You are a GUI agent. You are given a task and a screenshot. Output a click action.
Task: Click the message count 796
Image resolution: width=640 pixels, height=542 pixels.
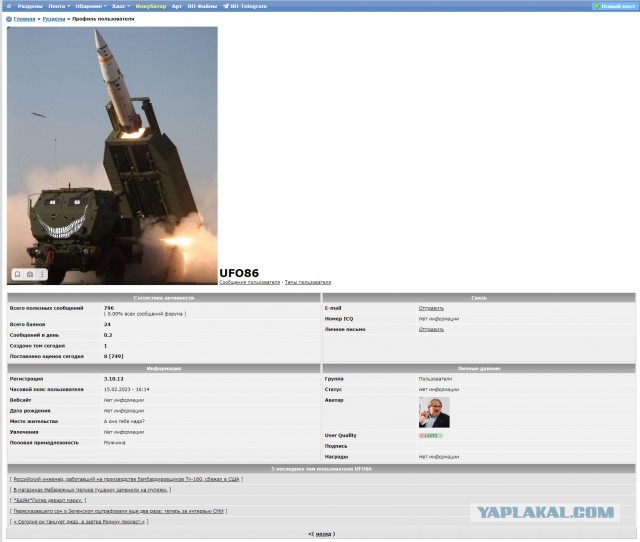(x=109, y=308)
